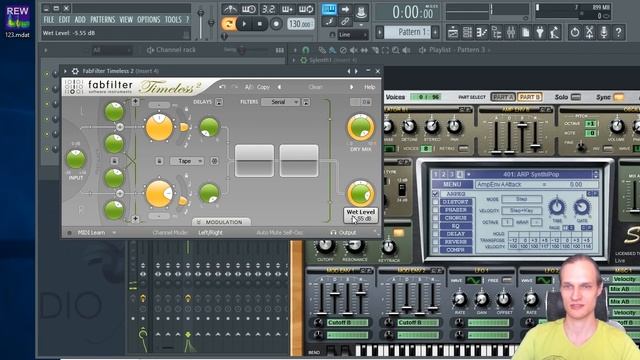Adjust the main pitch slider
Image resolution: width=640 pixels, height=360 pixels.
(x=211, y=22)
